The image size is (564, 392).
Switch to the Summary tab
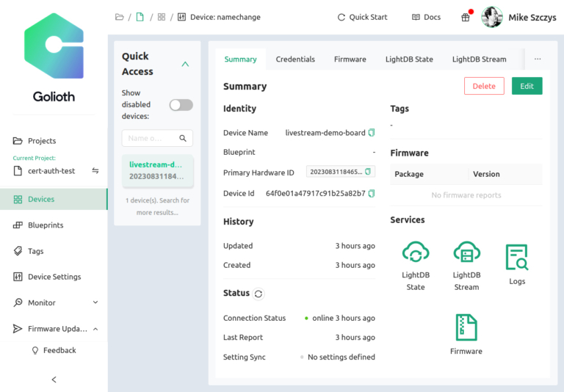tap(240, 59)
